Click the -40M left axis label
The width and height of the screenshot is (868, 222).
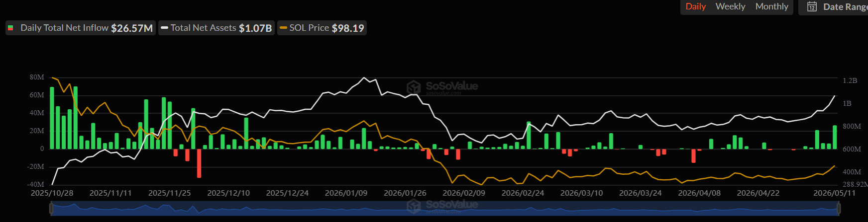point(35,184)
